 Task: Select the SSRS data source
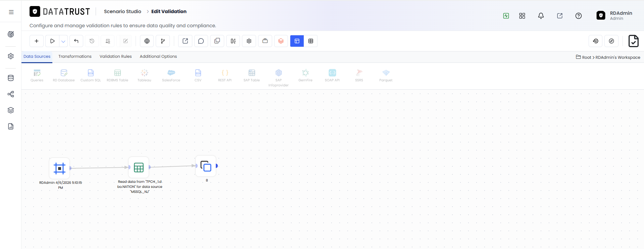click(x=359, y=76)
